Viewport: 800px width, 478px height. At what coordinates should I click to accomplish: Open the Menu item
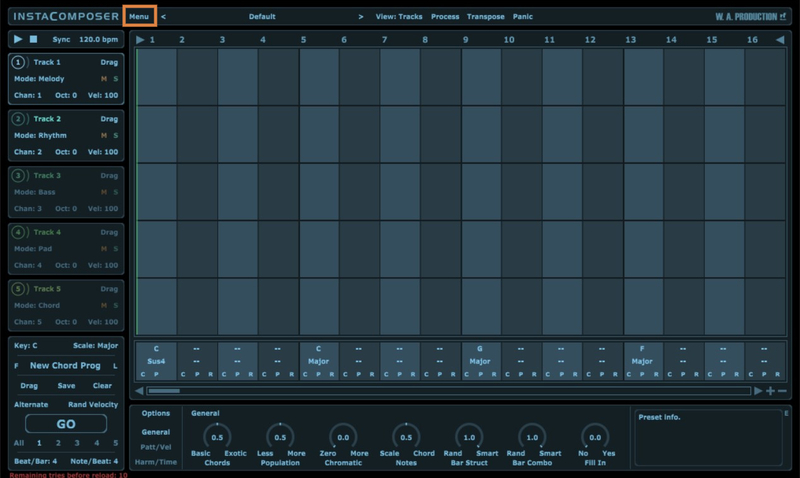(x=139, y=17)
